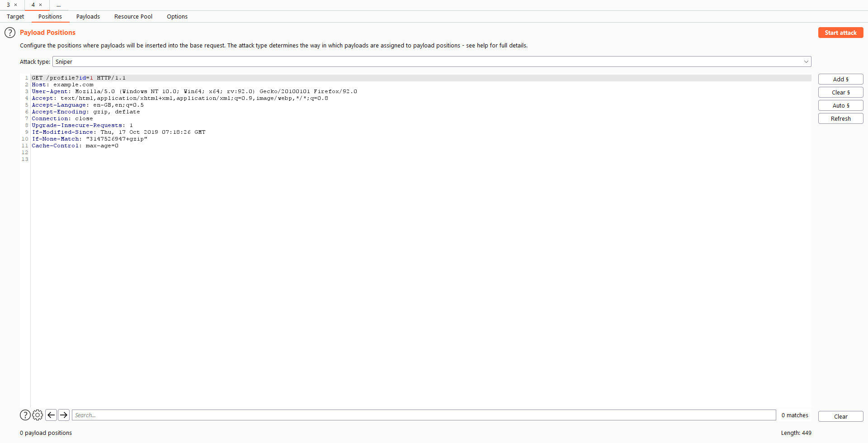Image resolution: width=868 pixels, height=443 pixels.
Task: Click Clear § payload markers button
Action: [840, 92]
